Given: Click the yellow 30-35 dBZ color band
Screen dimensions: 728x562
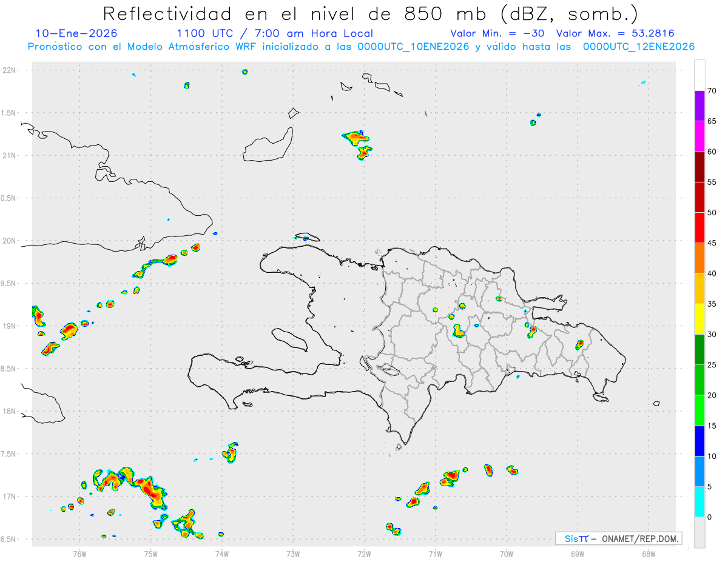Looking at the screenshot, I should (x=699, y=319).
